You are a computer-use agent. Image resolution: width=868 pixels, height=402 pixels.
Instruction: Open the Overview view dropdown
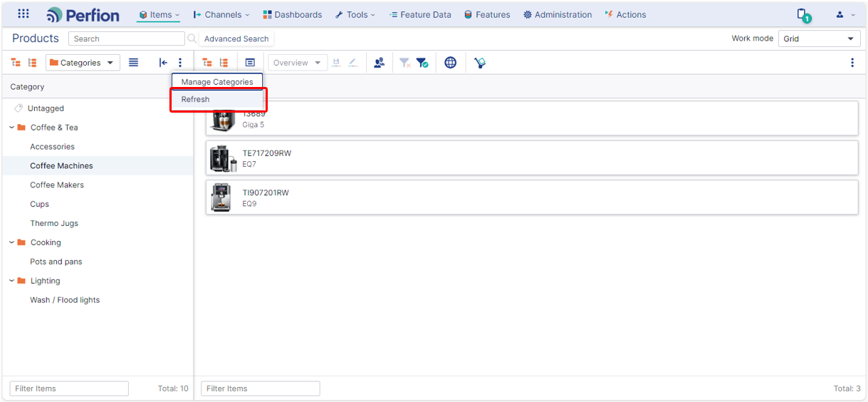pos(297,63)
